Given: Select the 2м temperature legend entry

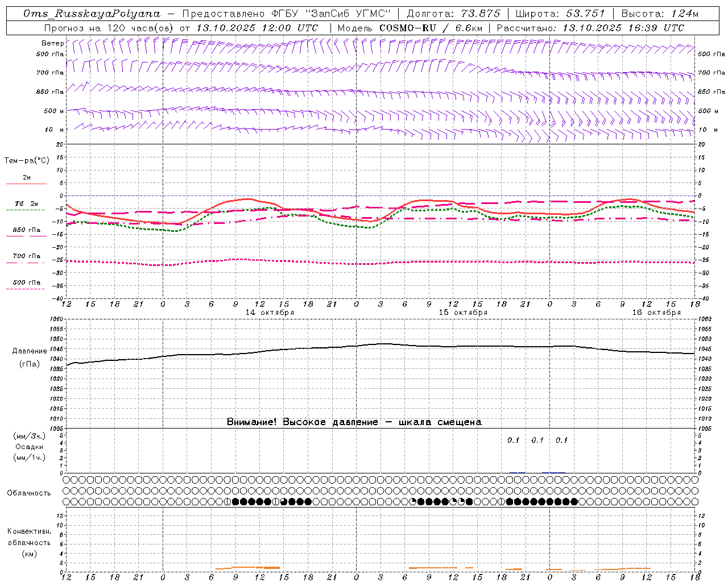Looking at the screenshot, I should [x=27, y=177].
